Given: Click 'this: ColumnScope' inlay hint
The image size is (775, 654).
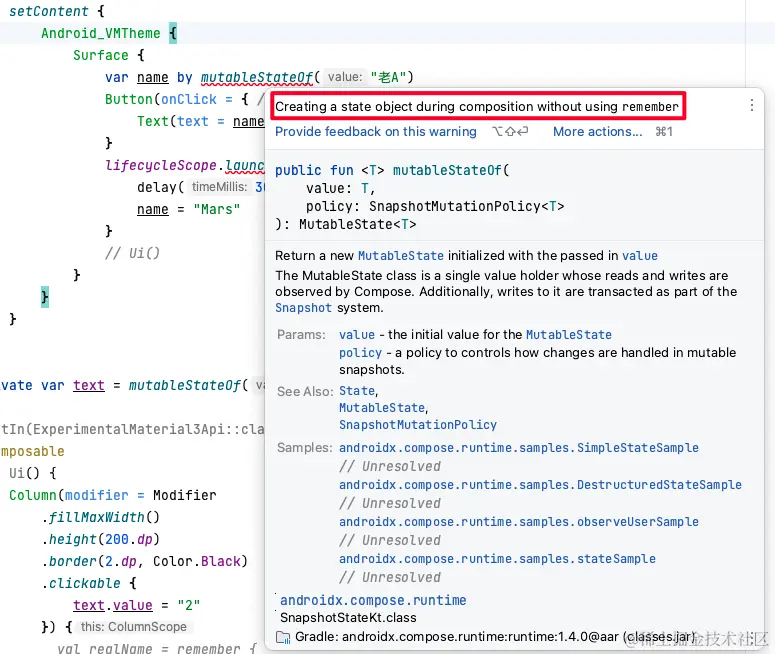Looking at the screenshot, I should pos(134,627).
